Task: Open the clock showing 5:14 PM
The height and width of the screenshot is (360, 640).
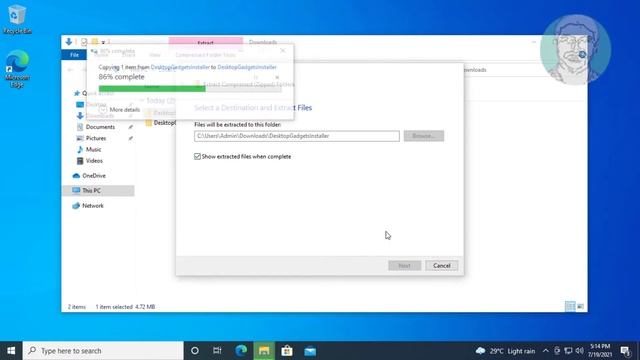Action: pos(600,351)
